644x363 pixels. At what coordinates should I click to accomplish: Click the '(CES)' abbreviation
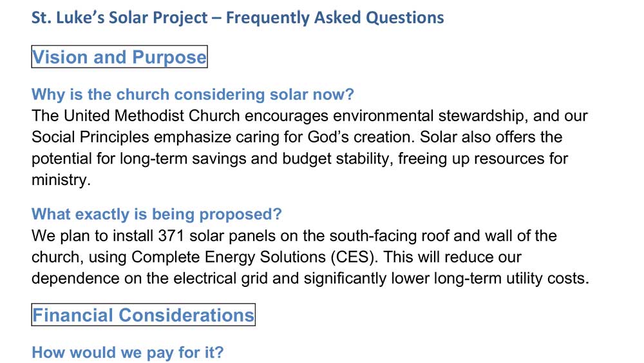(x=354, y=257)
